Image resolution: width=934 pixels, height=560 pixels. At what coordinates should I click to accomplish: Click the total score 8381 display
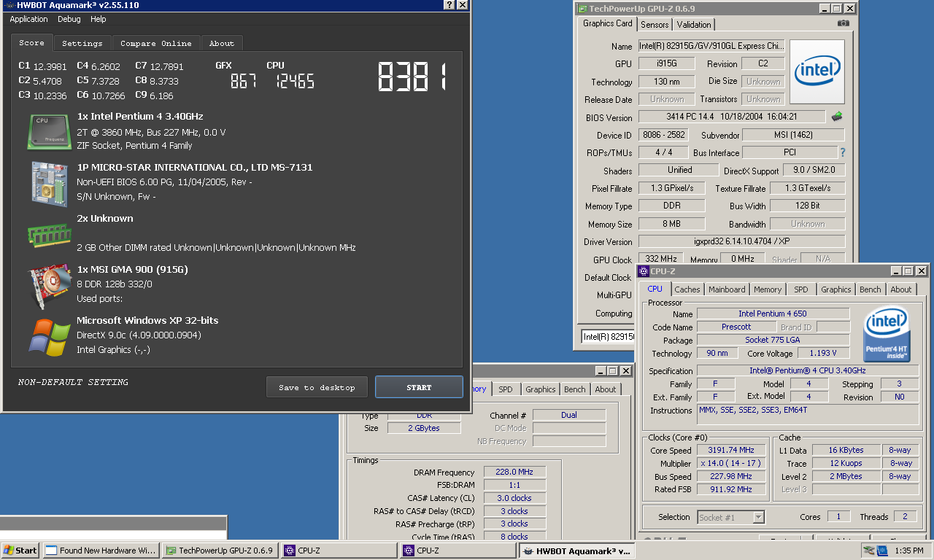click(412, 77)
